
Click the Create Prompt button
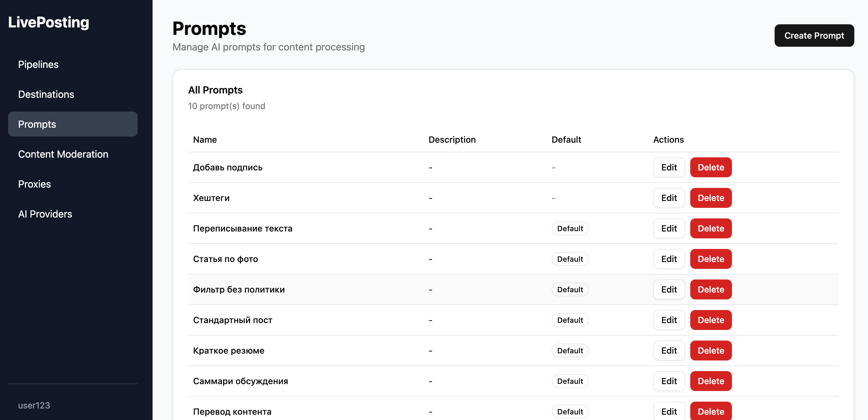(x=814, y=36)
